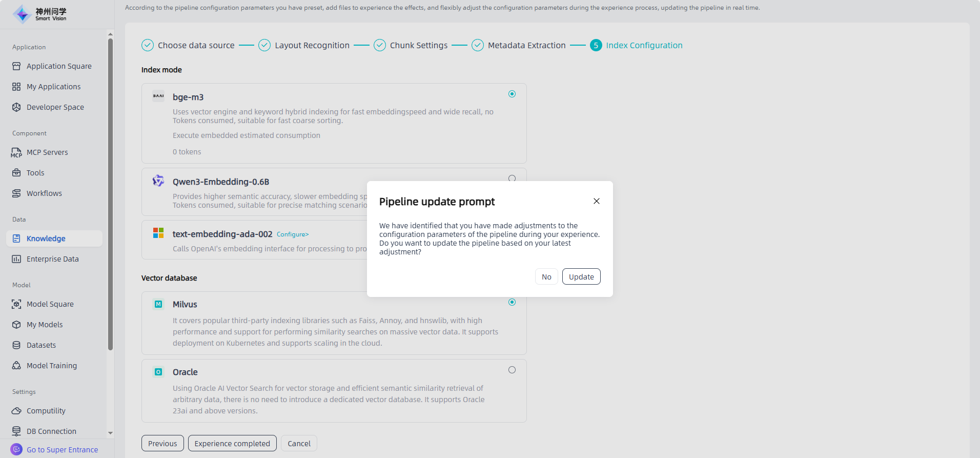Click the Computility cloud icon

pyautogui.click(x=16, y=411)
